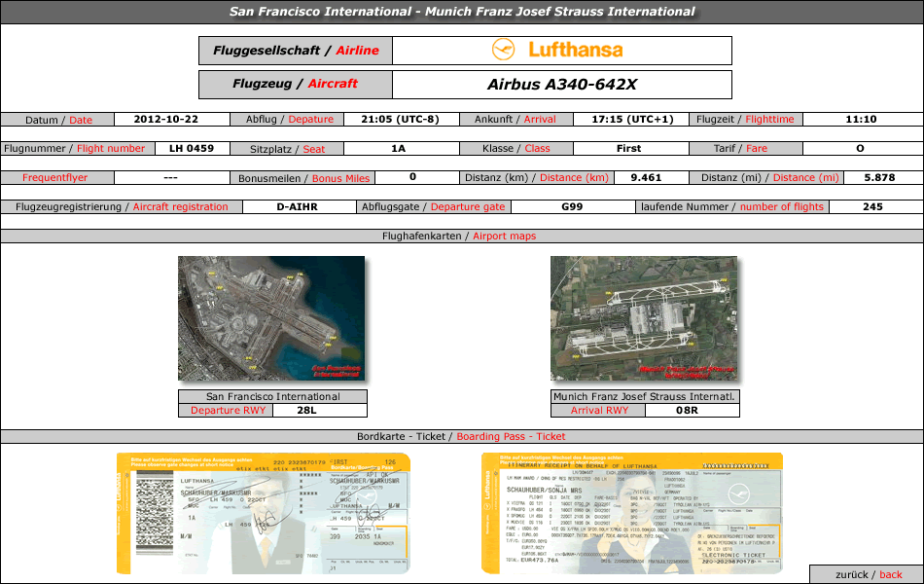Image resolution: width=924 pixels, height=584 pixels.
Task: Click distance in miles value 5.878
Action: (879, 177)
